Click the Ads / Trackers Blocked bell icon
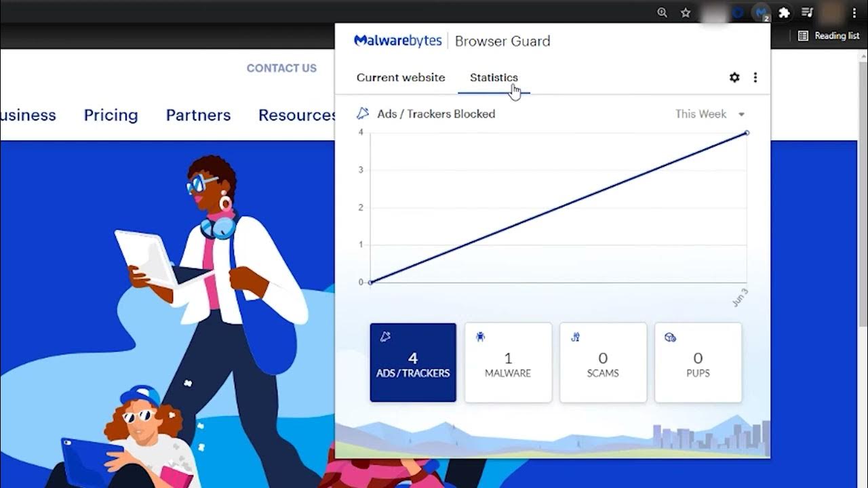This screenshot has width=868, height=488. tap(363, 113)
